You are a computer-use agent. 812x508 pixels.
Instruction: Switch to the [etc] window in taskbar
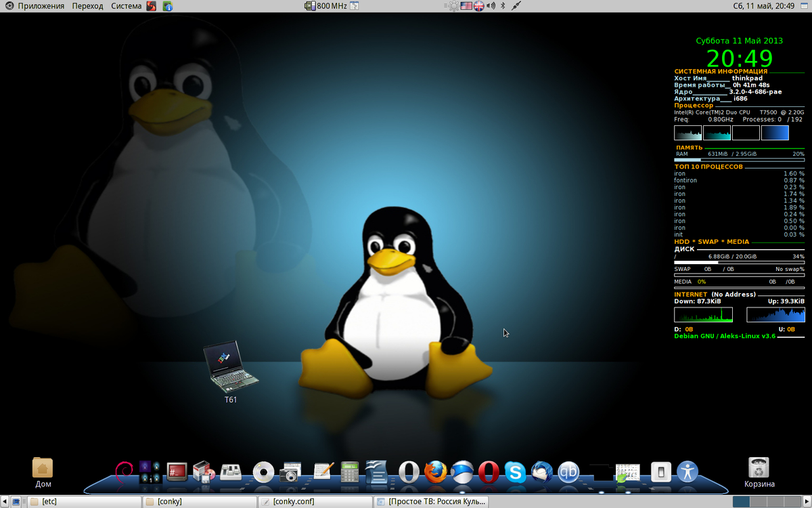coord(85,502)
